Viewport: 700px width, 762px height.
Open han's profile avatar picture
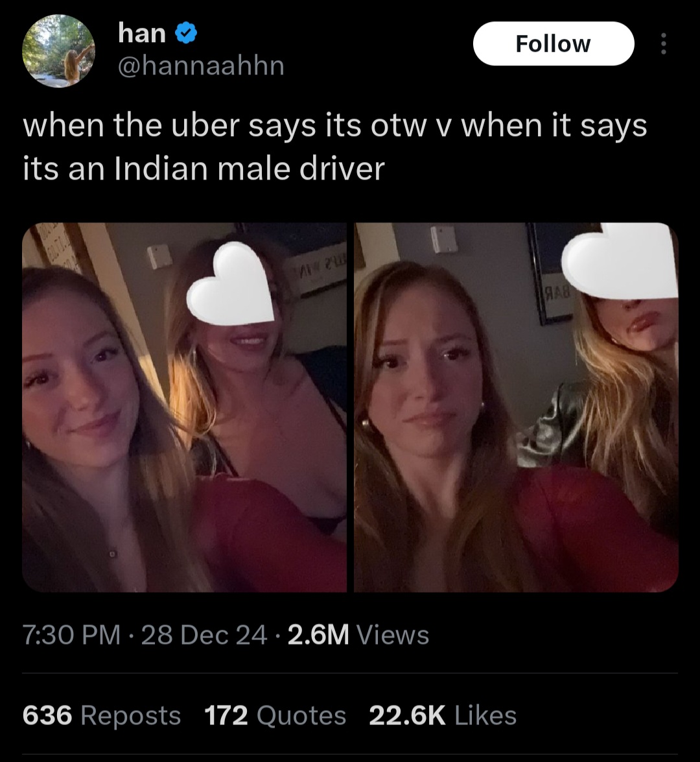59,51
